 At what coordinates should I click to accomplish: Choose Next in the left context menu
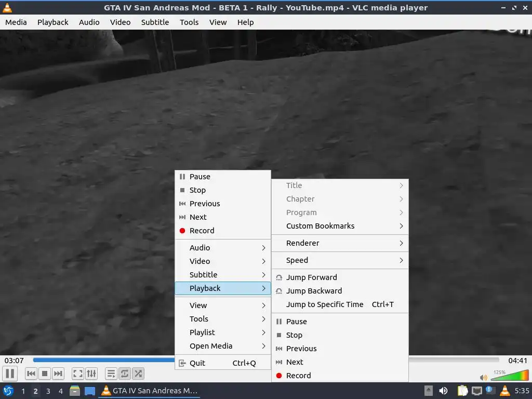(222, 217)
